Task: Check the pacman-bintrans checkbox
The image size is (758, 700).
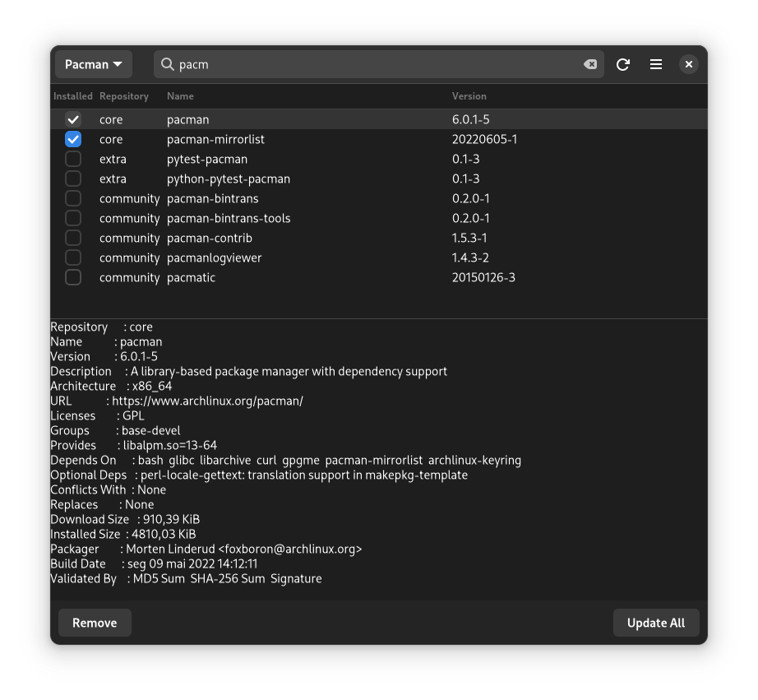Action: click(73, 199)
